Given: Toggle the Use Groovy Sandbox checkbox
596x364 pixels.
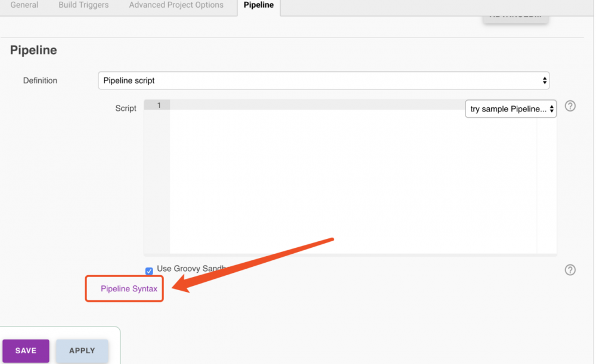Looking at the screenshot, I should coord(149,270).
